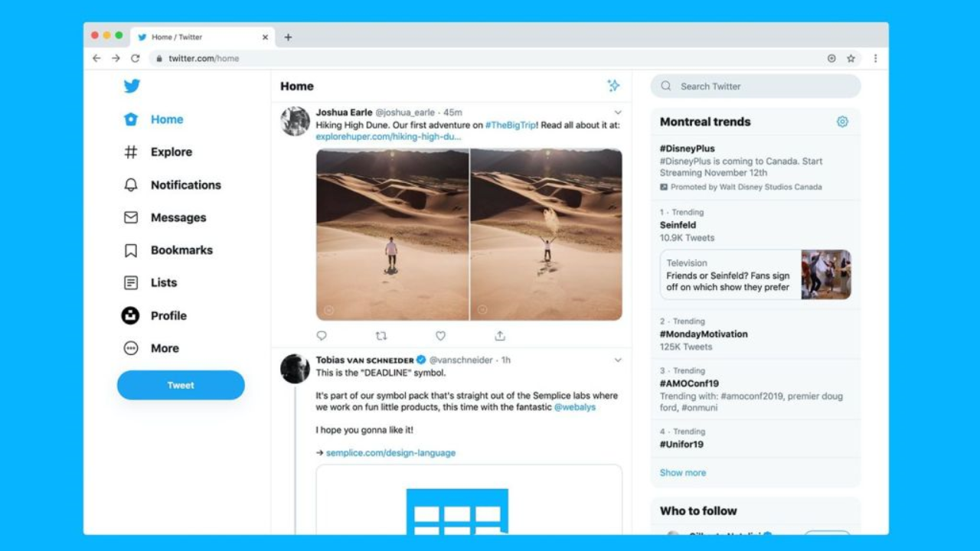Viewport: 980px width, 551px height.
Task: Click Show more under trends
Action: click(683, 473)
